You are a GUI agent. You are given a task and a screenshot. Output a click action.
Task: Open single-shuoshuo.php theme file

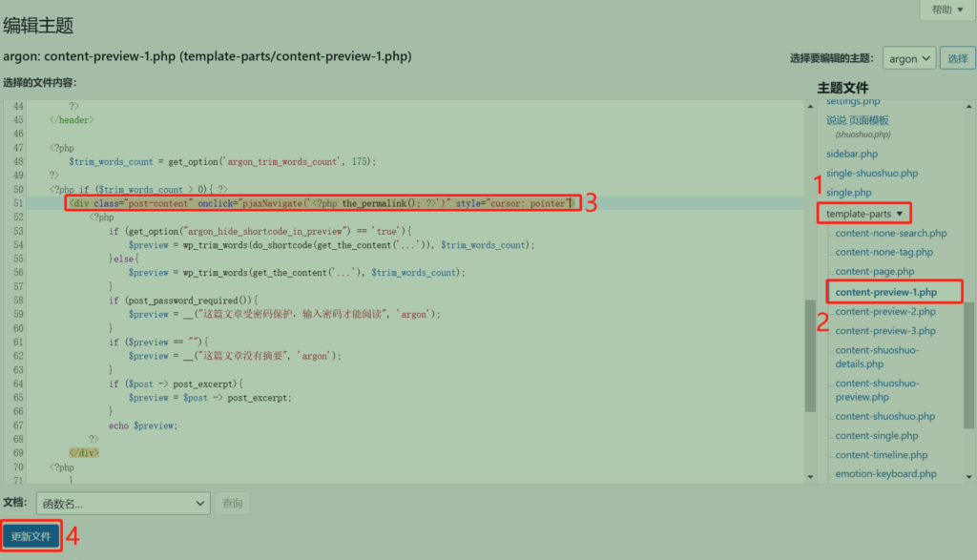tap(872, 174)
